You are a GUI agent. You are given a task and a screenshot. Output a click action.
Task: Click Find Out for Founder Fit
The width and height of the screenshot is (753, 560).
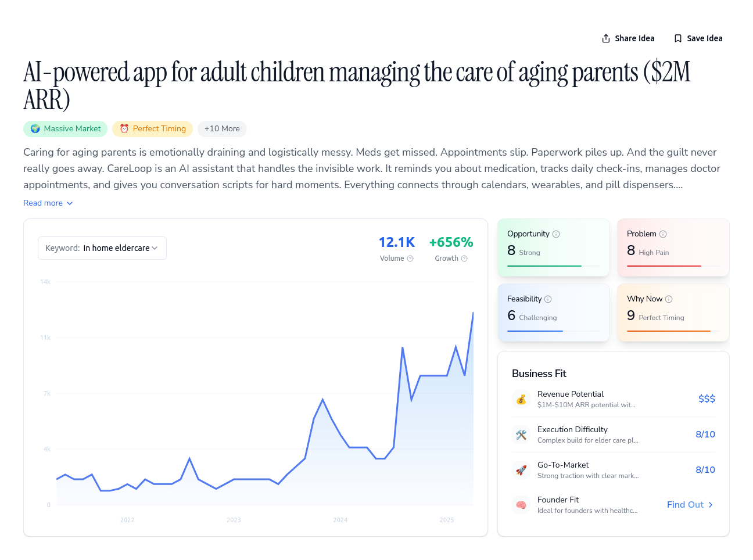pyautogui.click(x=690, y=505)
